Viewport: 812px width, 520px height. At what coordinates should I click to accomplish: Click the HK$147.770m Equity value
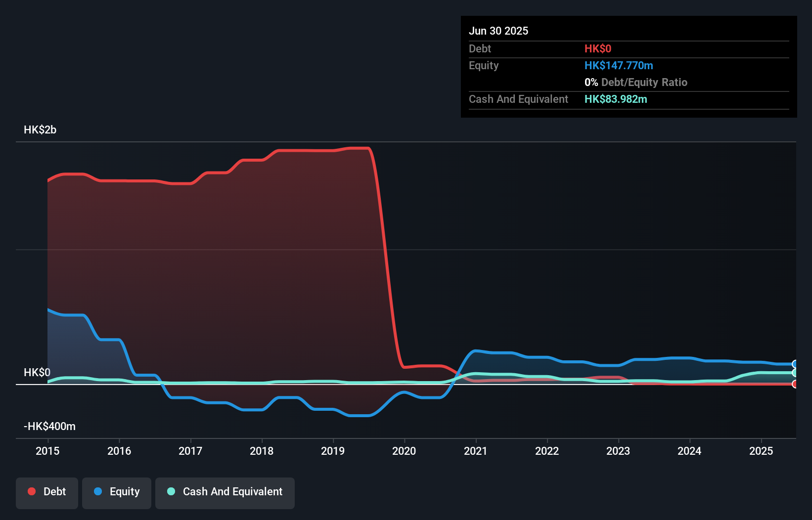coord(619,65)
